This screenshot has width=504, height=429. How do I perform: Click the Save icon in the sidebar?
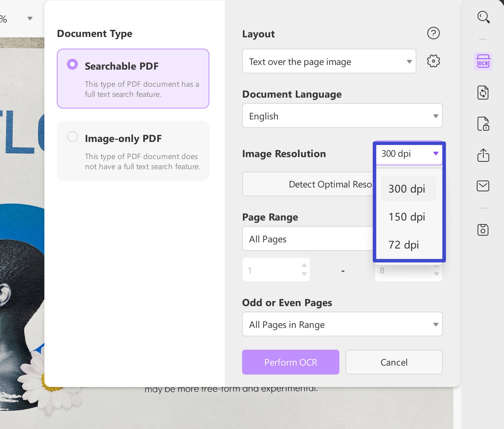[483, 229]
